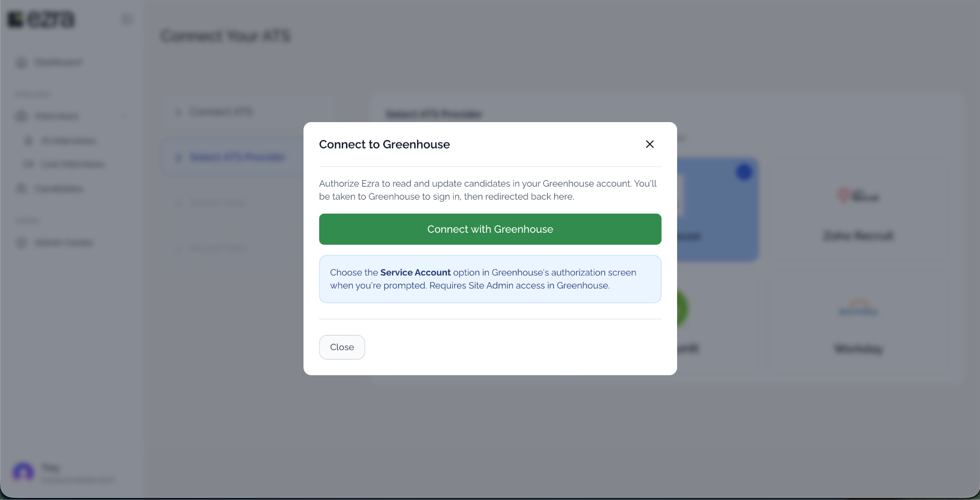Collapse the sidebar using its toggle icon
This screenshot has width=980, height=500.
tap(127, 19)
